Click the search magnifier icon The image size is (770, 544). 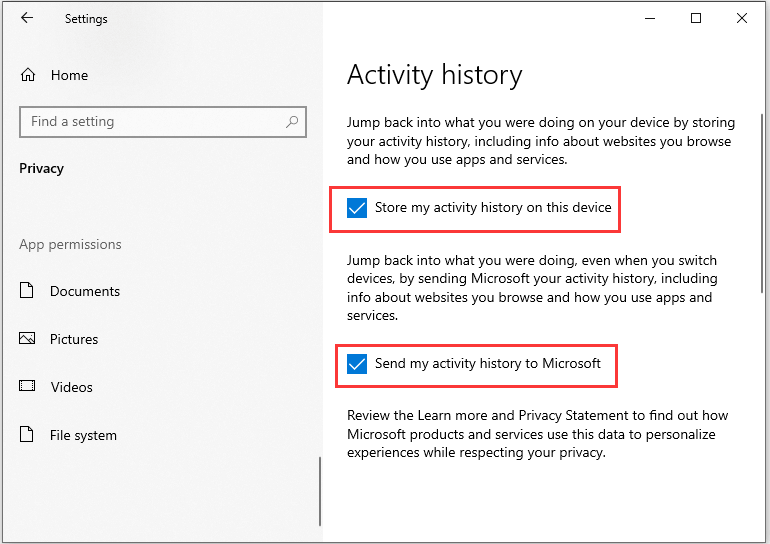click(292, 121)
